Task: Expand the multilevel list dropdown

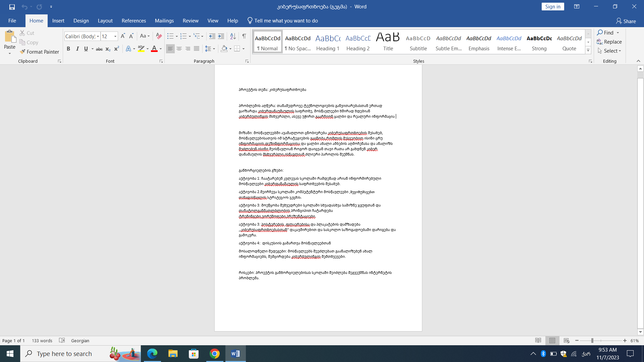Action: [202, 36]
